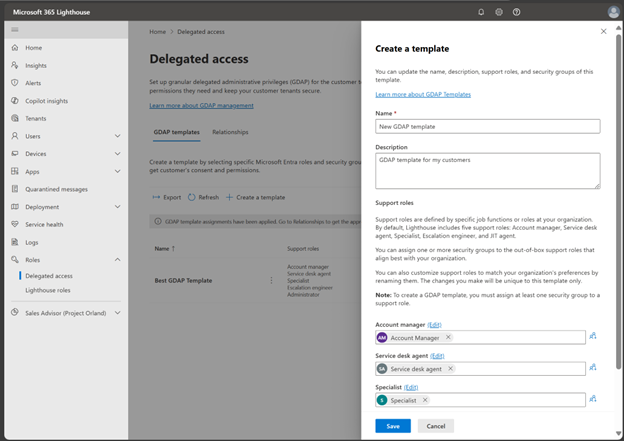This screenshot has height=441, width=624.
Task: Click Delegated access breadcrumb
Action: [201, 32]
